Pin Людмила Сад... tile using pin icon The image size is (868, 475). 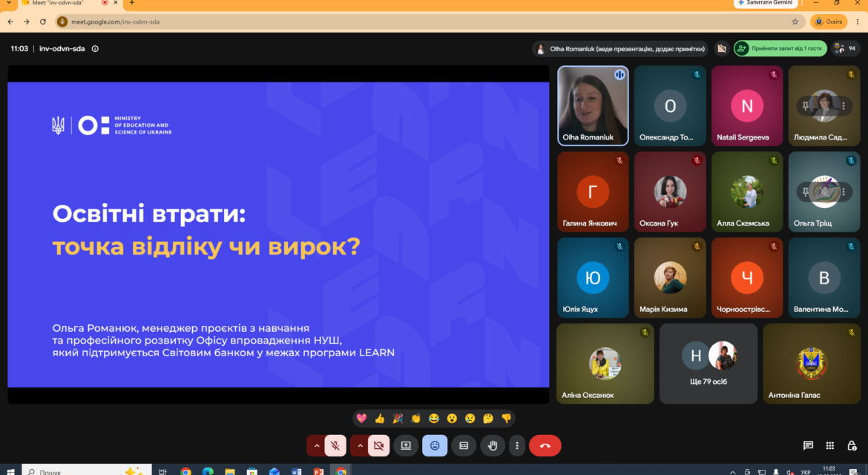click(806, 105)
